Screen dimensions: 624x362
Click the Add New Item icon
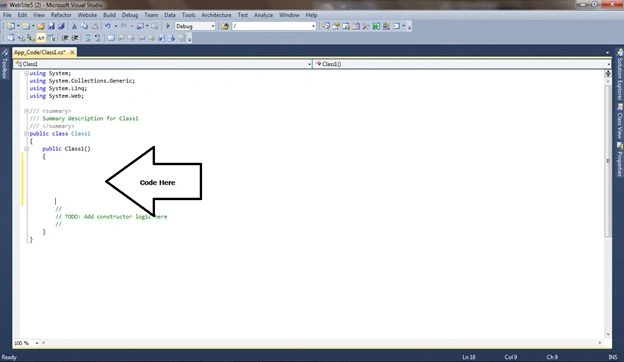pos(25,26)
